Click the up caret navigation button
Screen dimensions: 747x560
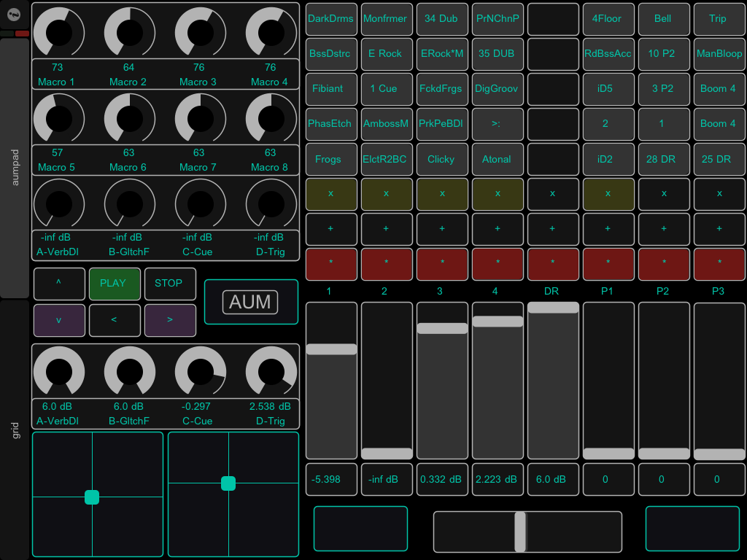pyautogui.click(x=59, y=284)
